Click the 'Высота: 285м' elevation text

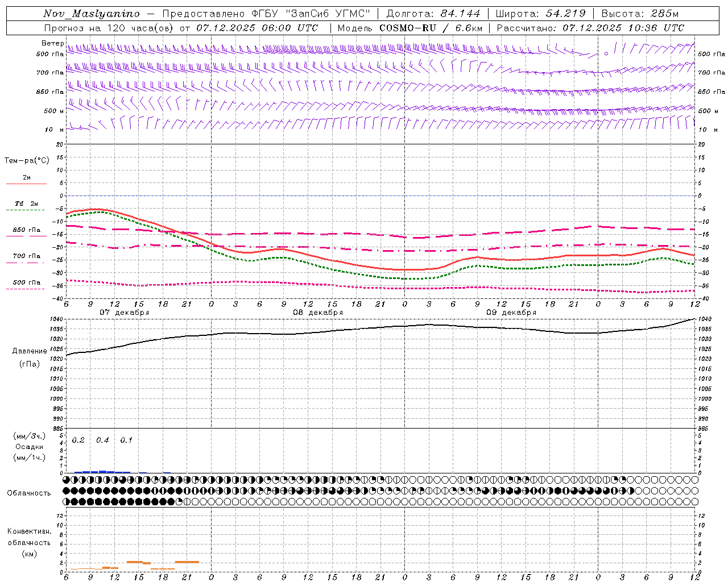640,14
